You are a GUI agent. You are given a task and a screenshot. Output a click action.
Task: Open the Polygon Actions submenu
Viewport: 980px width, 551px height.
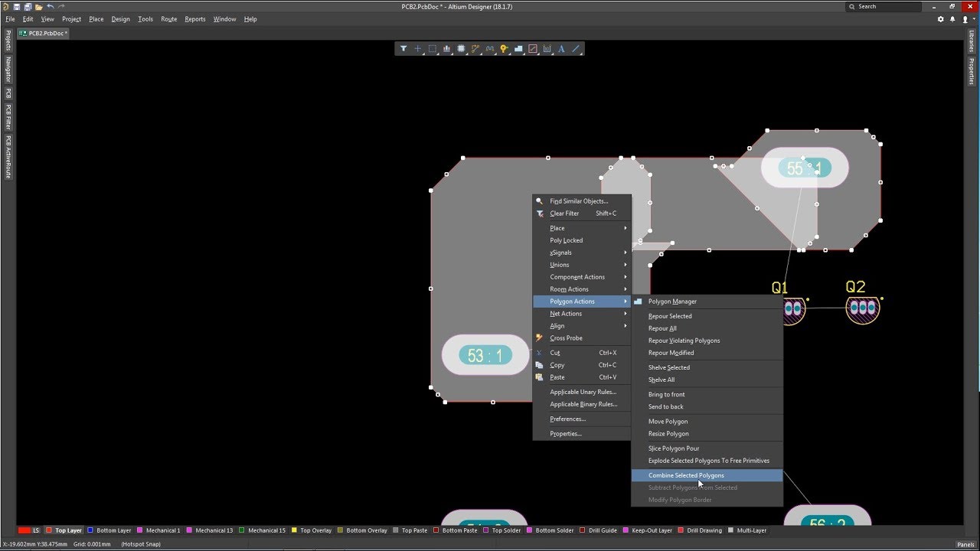click(x=582, y=302)
